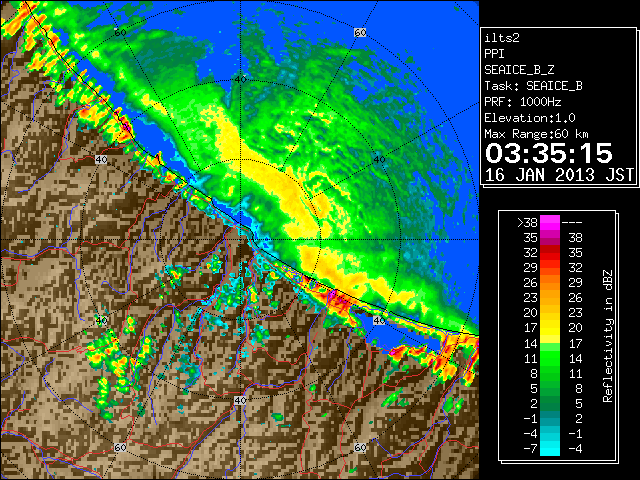Click the 40 km ring label due south
The width and height of the screenshot is (640, 480).
[x=240, y=400]
